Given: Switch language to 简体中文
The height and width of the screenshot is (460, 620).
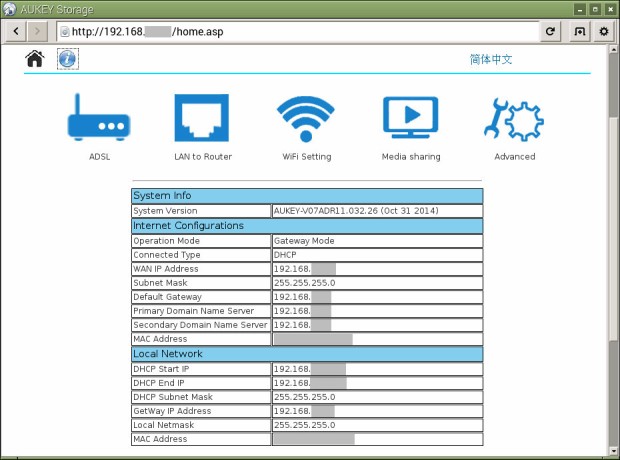Looking at the screenshot, I should [491, 59].
